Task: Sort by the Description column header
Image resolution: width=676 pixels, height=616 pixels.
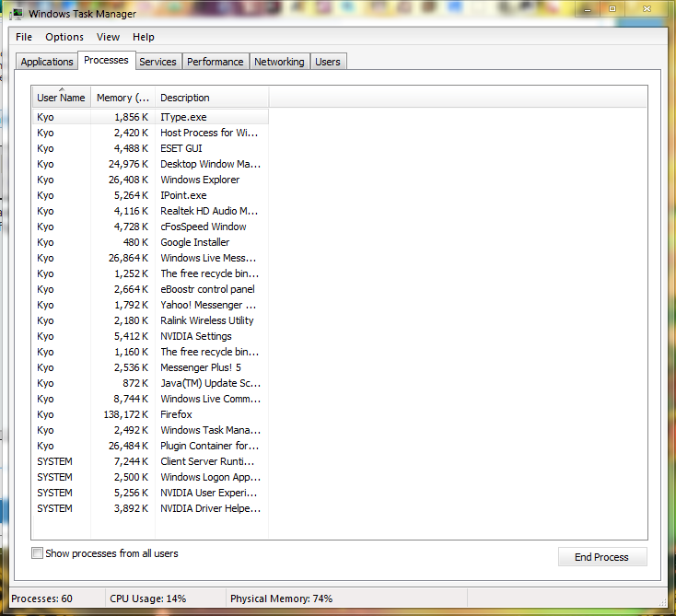Action: coord(212,98)
